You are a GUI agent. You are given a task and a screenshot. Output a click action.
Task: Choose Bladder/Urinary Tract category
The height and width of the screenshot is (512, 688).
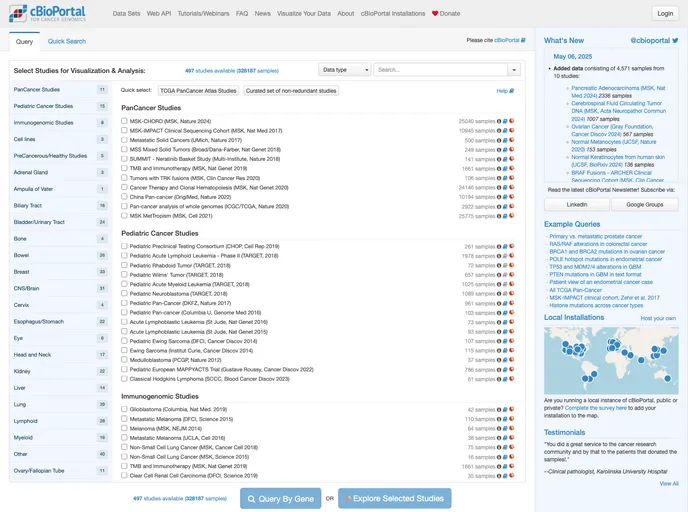tap(60, 222)
